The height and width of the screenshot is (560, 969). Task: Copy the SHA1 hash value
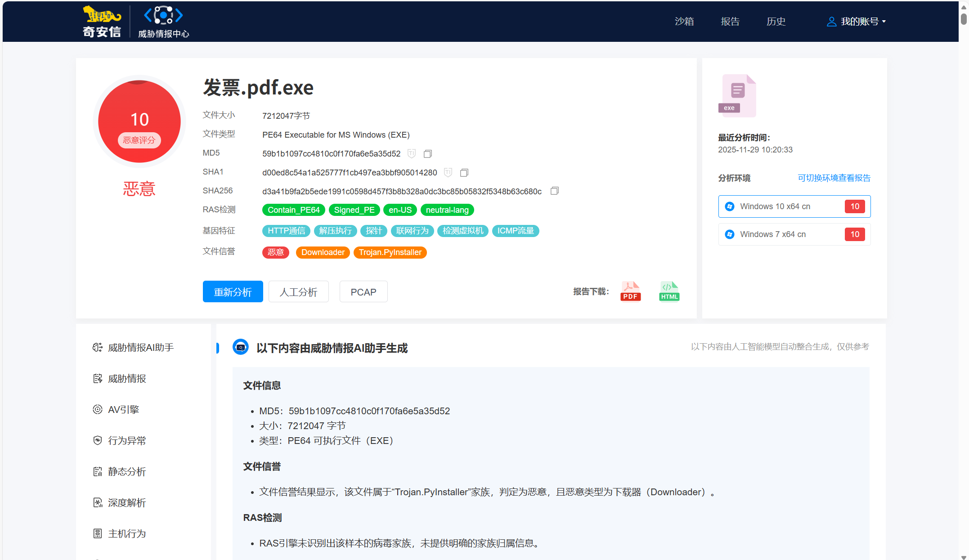click(464, 173)
